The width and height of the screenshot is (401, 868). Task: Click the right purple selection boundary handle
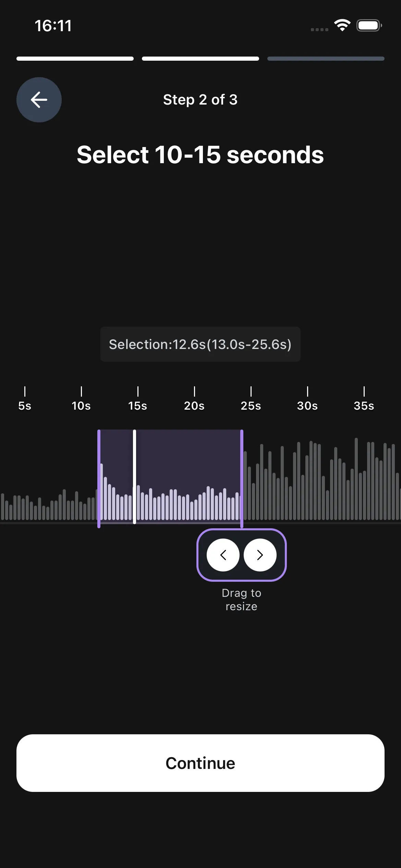coord(242,480)
